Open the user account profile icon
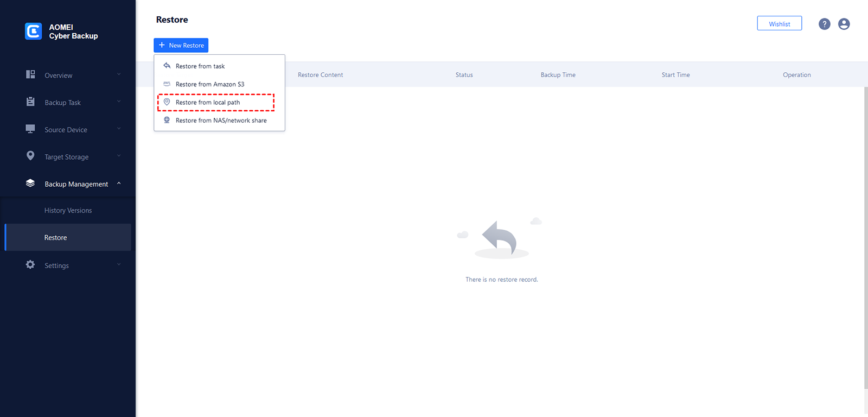This screenshot has height=417, width=868. 844,24
